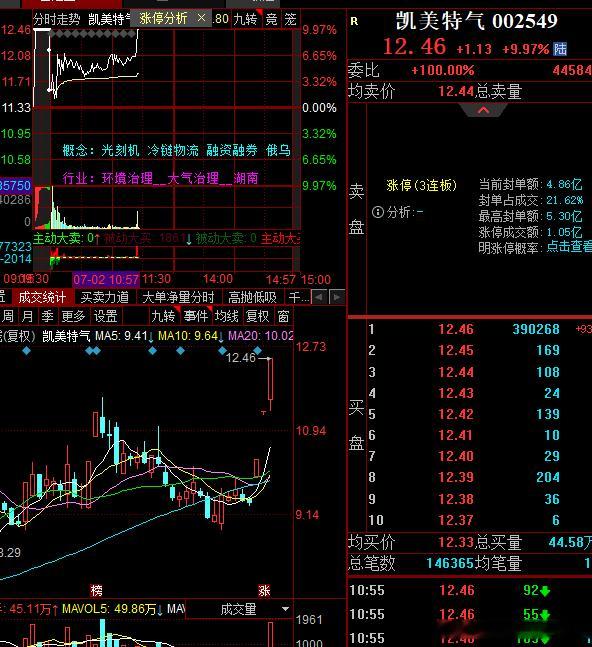
Task: Click the 光刻机 concept tag
Action: click(120, 150)
